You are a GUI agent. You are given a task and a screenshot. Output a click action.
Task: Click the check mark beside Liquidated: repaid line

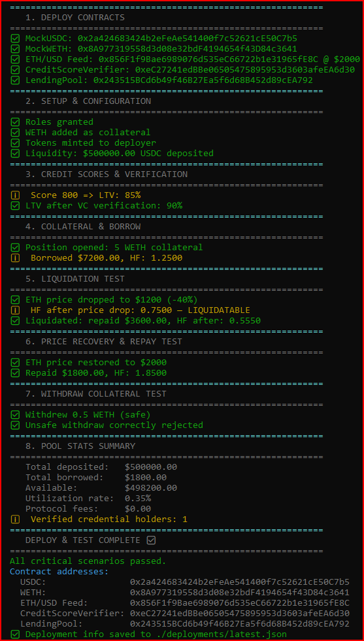coord(15,321)
